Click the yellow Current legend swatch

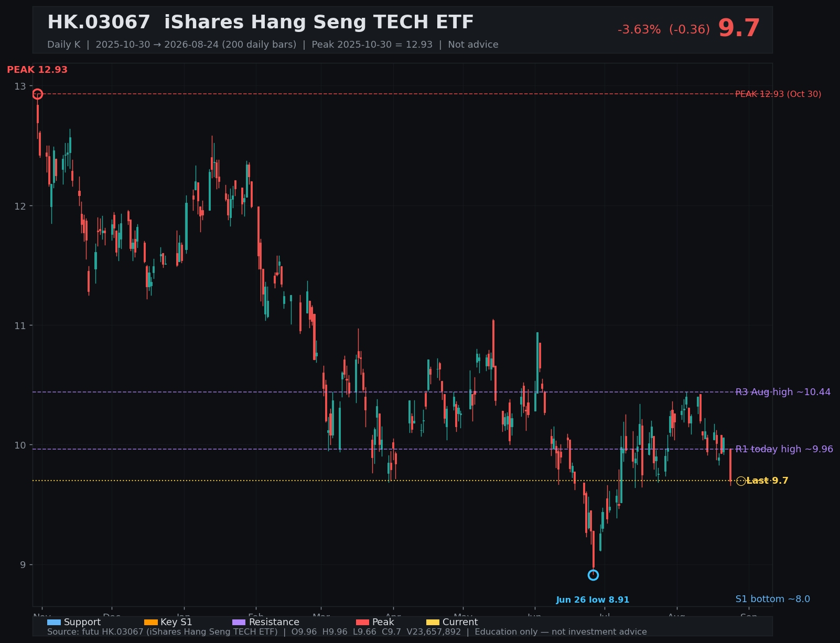click(433, 622)
